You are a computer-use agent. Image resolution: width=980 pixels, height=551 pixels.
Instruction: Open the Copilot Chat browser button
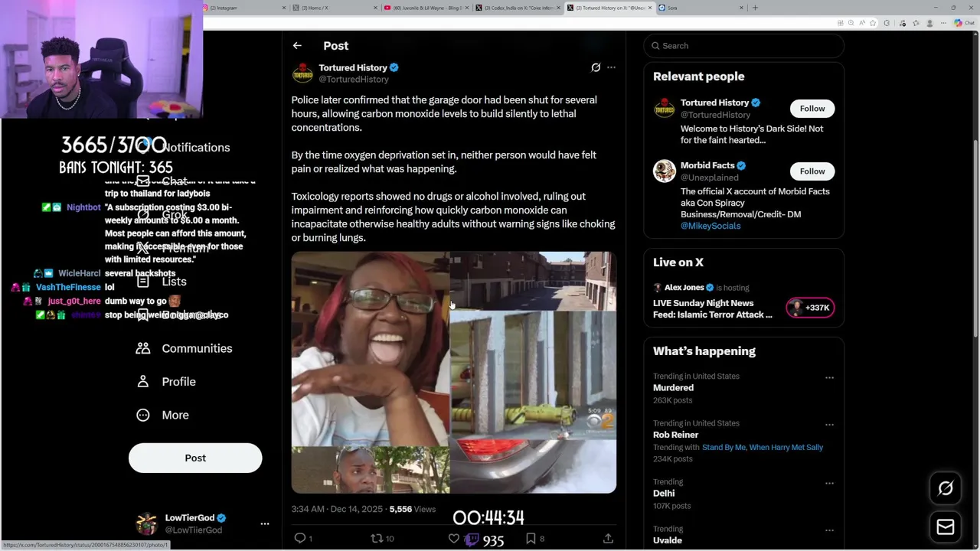coord(964,23)
